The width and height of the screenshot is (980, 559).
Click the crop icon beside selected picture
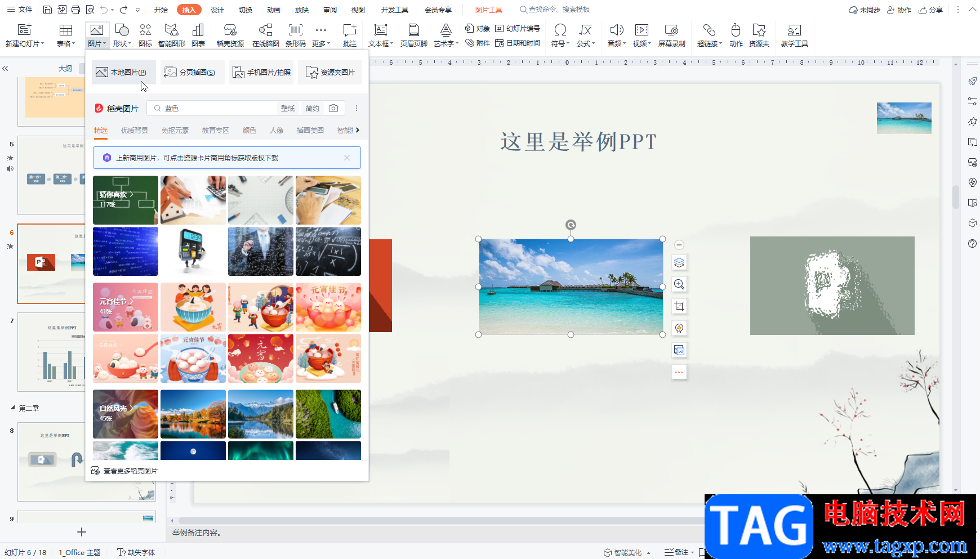click(x=679, y=306)
